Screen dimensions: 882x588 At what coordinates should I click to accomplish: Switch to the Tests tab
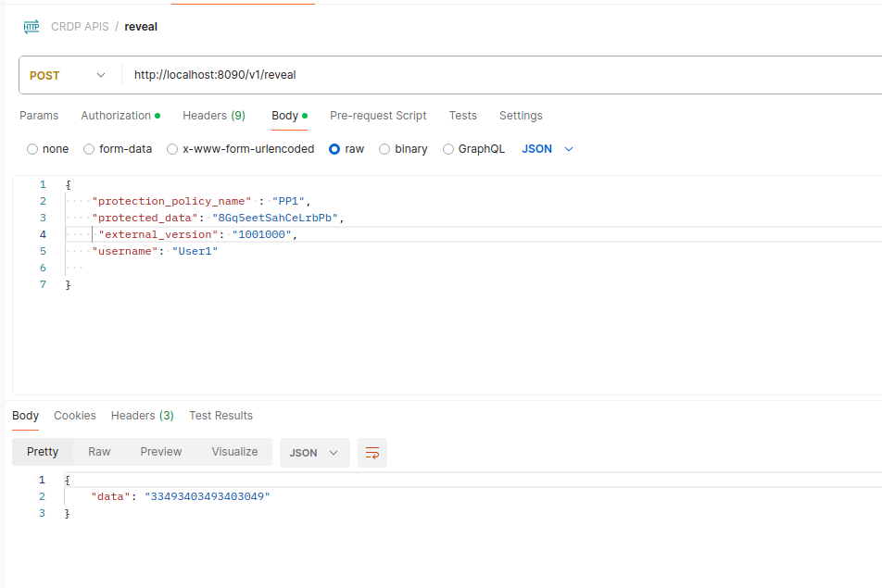tap(462, 115)
